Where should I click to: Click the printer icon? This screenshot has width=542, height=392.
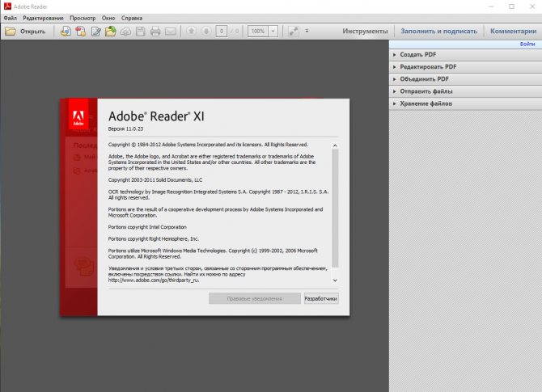(155, 32)
